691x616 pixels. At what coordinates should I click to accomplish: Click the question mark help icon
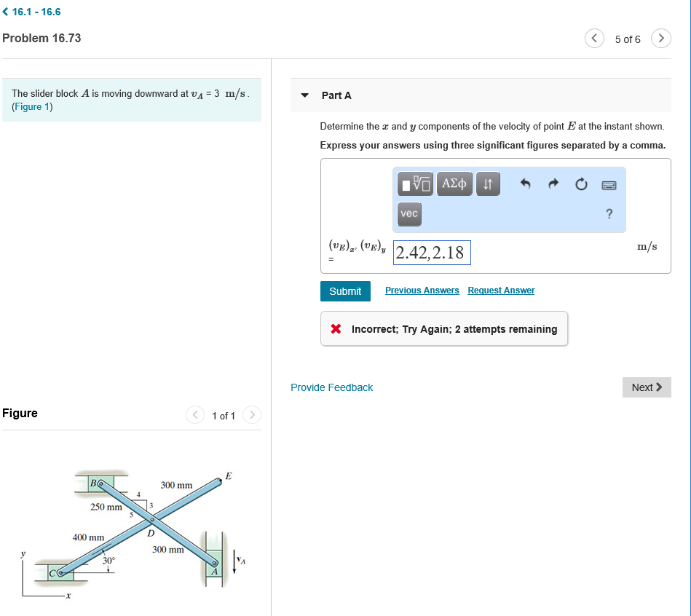[609, 213]
